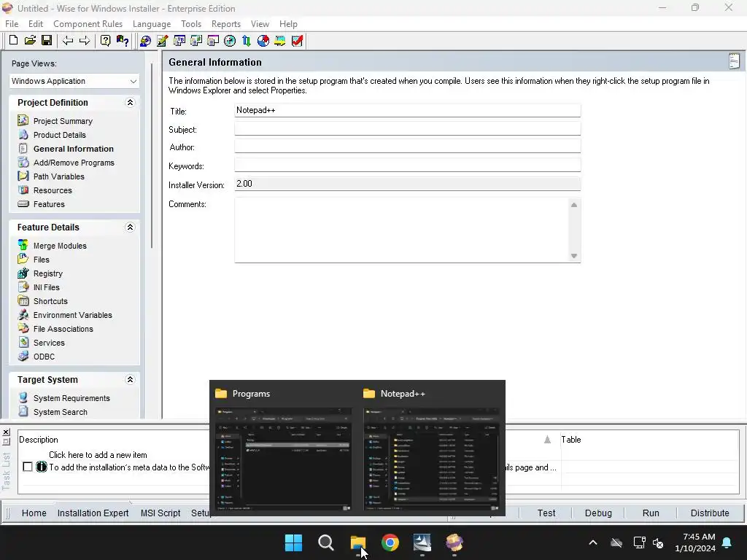Open the Project Summary page

(63, 121)
